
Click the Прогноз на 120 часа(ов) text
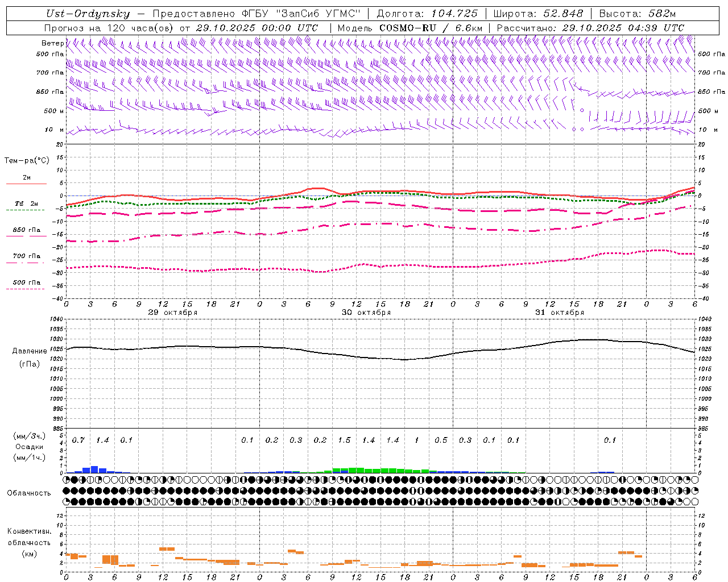110,28
